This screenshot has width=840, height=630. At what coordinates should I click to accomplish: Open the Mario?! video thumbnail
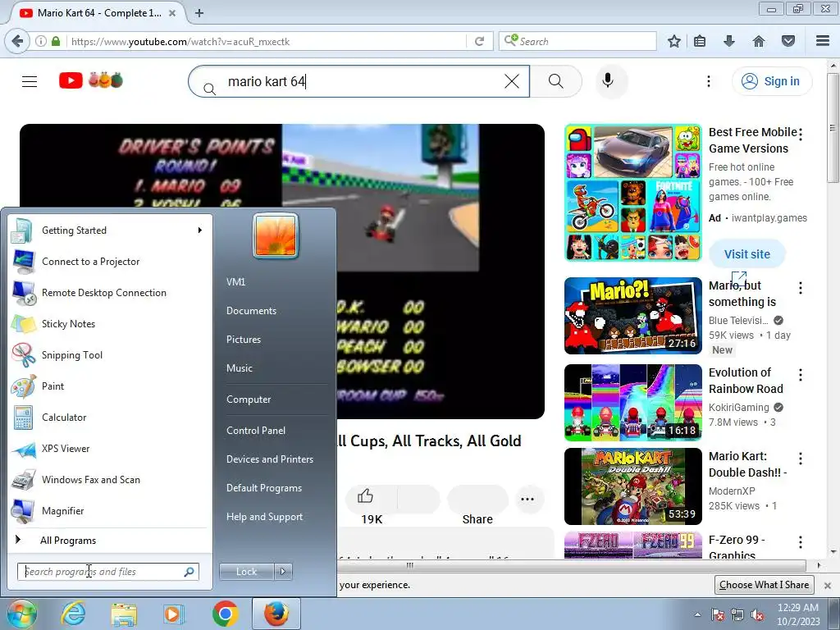[x=632, y=316]
